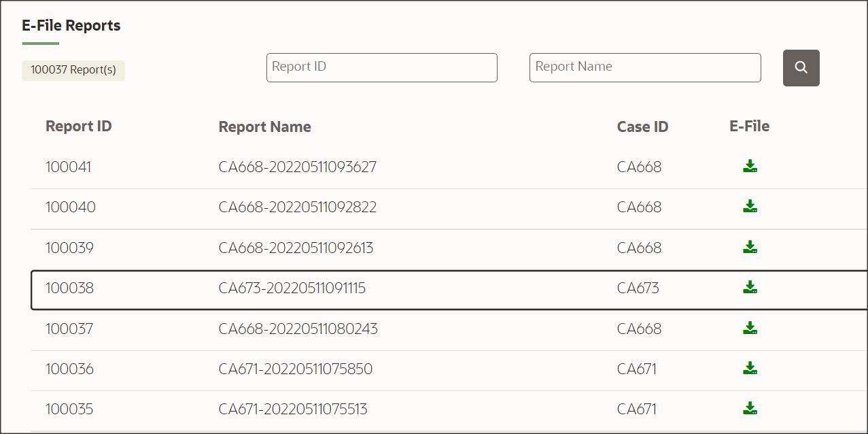Sort the table by Report ID column
The height and width of the screenshot is (434, 868).
pyautogui.click(x=78, y=126)
